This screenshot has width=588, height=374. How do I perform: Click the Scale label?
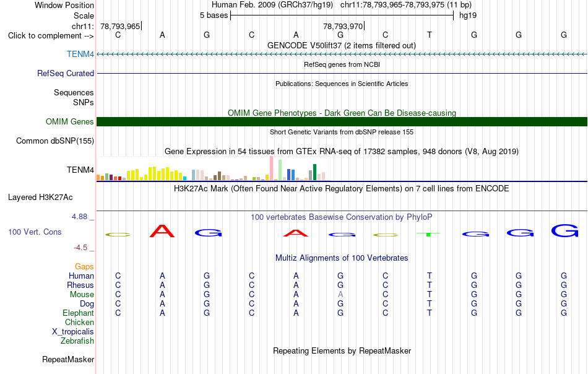[x=84, y=15]
